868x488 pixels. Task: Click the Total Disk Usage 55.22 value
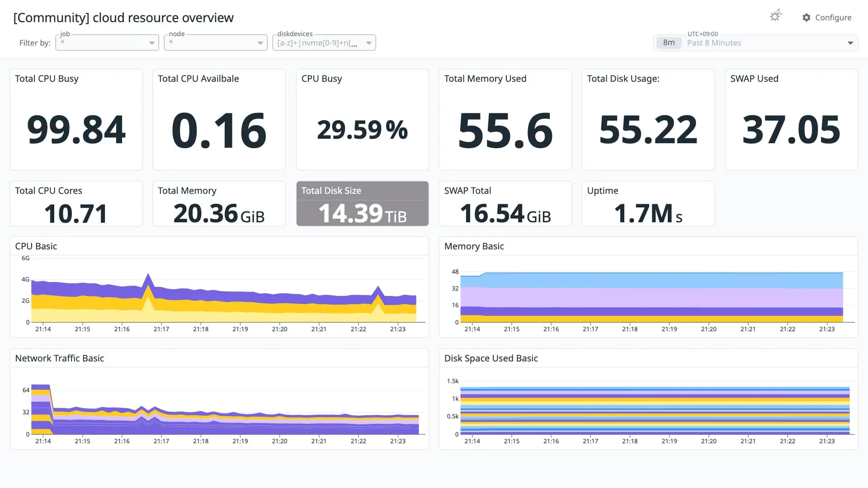pos(648,130)
